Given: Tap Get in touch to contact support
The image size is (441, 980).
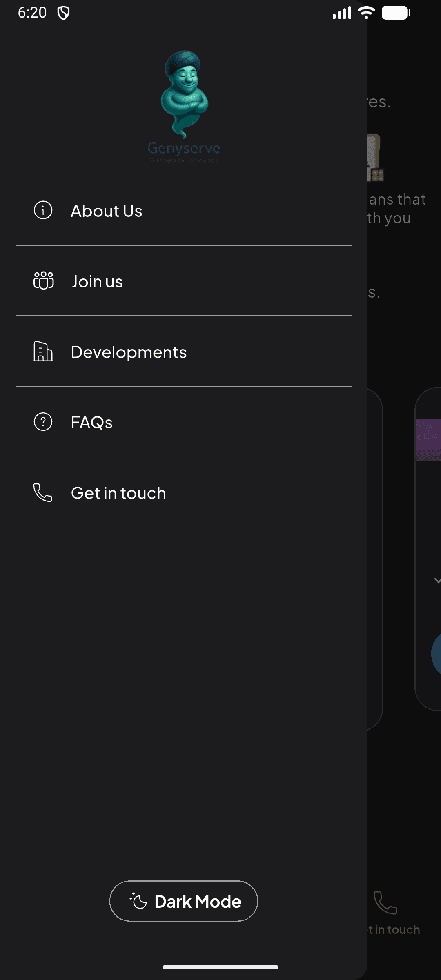Looking at the screenshot, I should [x=118, y=493].
